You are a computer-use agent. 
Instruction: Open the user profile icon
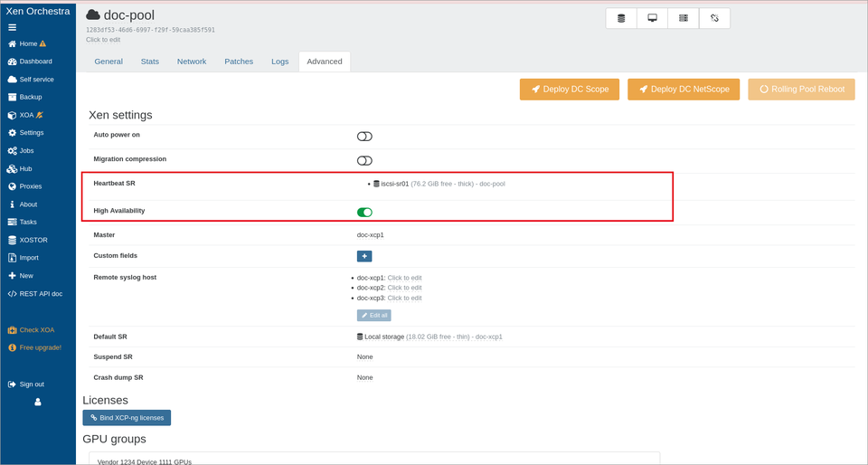(x=38, y=403)
